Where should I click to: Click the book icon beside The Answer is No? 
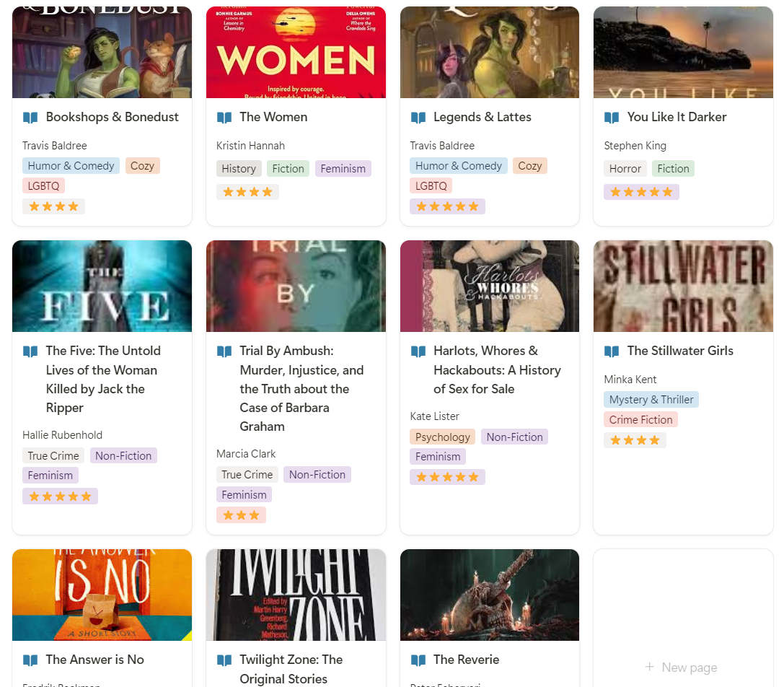pyautogui.click(x=30, y=660)
